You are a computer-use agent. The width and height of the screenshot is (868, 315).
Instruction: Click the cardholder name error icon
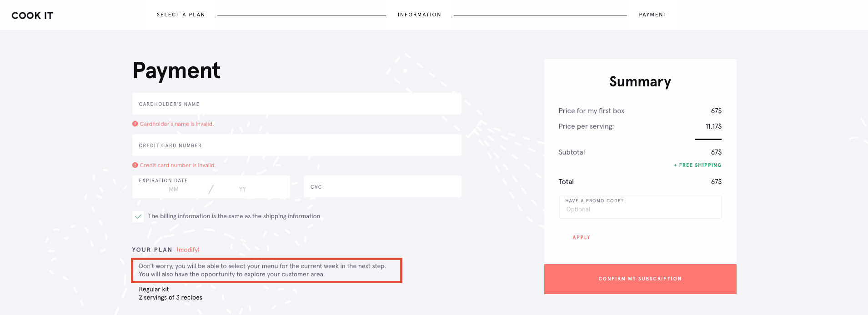135,124
